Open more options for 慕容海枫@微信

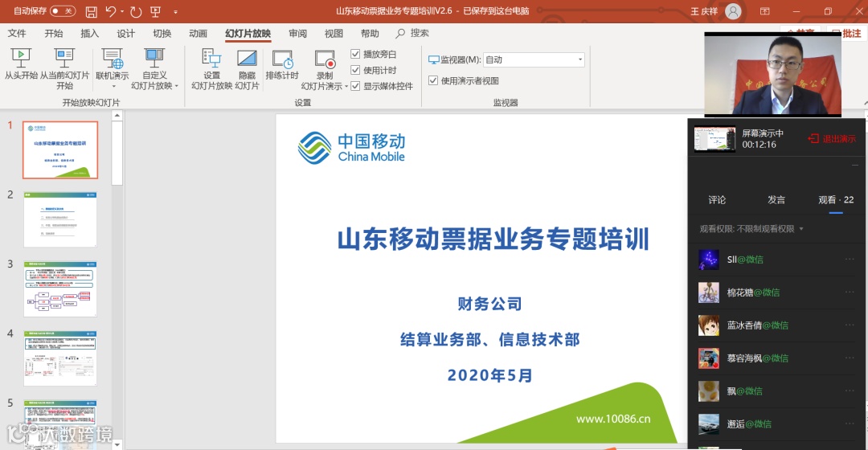[850, 358]
